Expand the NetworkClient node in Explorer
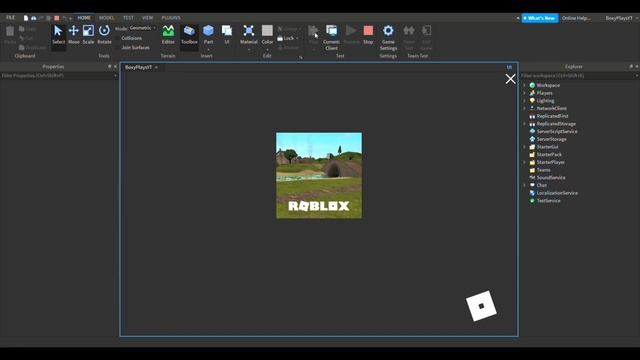 524,109
